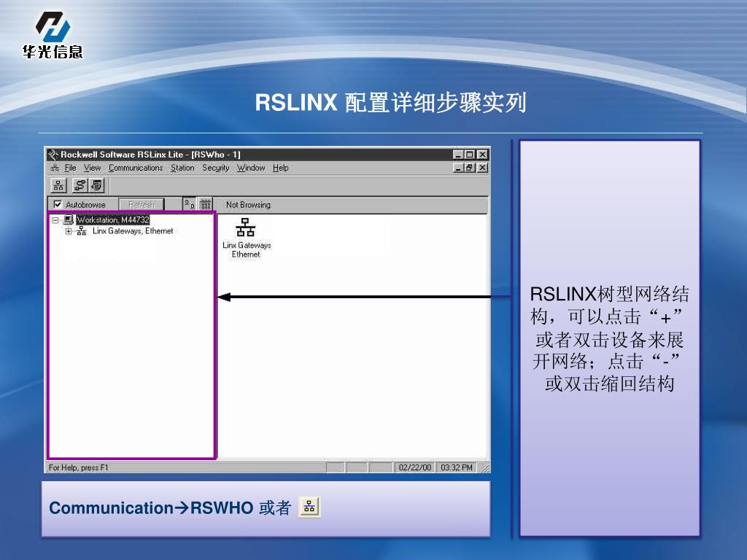Toggle the Autobrowse checkbox
The width and height of the screenshot is (747, 560).
coord(58,204)
